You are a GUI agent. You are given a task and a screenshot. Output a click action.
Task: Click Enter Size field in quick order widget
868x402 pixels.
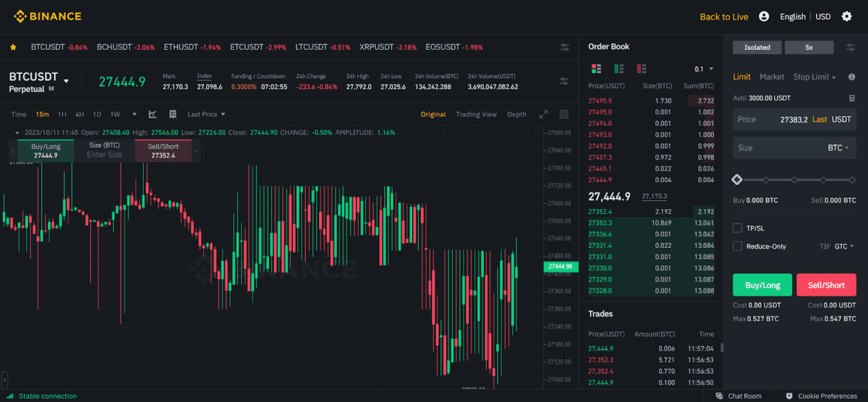tap(105, 155)
